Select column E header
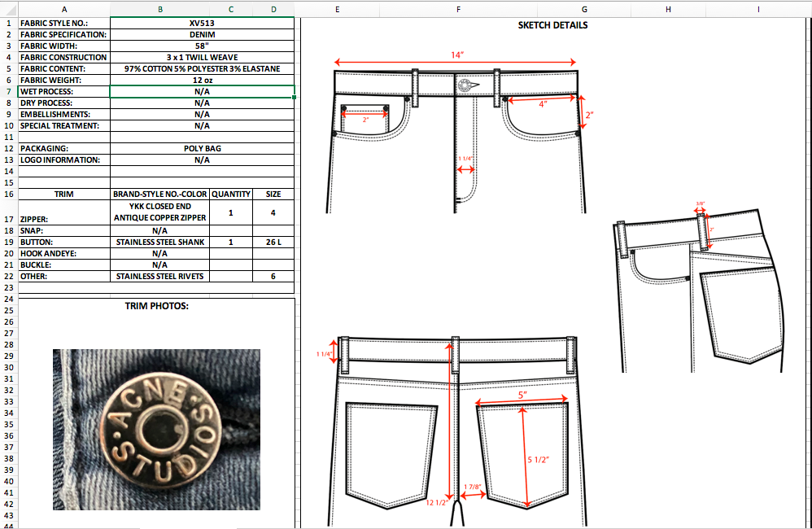This screenshot has width=812, height=529. (337, 9)
